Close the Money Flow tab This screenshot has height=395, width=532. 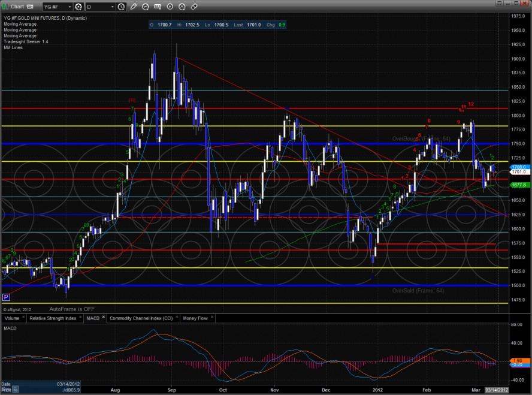tap(211, 318)
